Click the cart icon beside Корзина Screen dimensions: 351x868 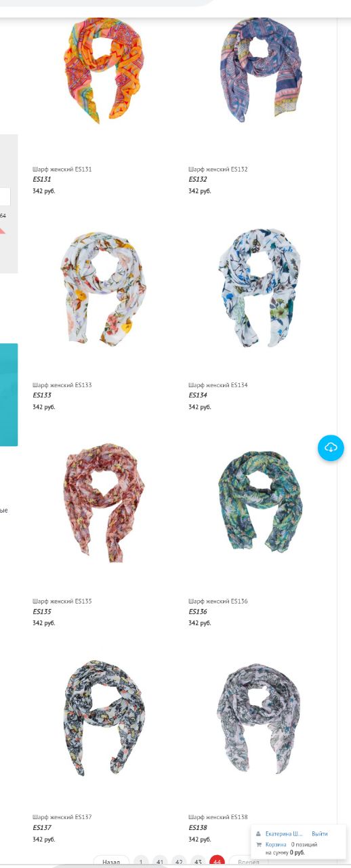259,844
